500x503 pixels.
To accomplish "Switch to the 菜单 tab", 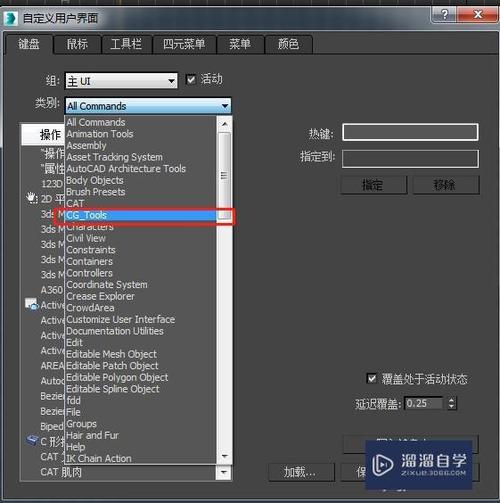I will (240, 44).
